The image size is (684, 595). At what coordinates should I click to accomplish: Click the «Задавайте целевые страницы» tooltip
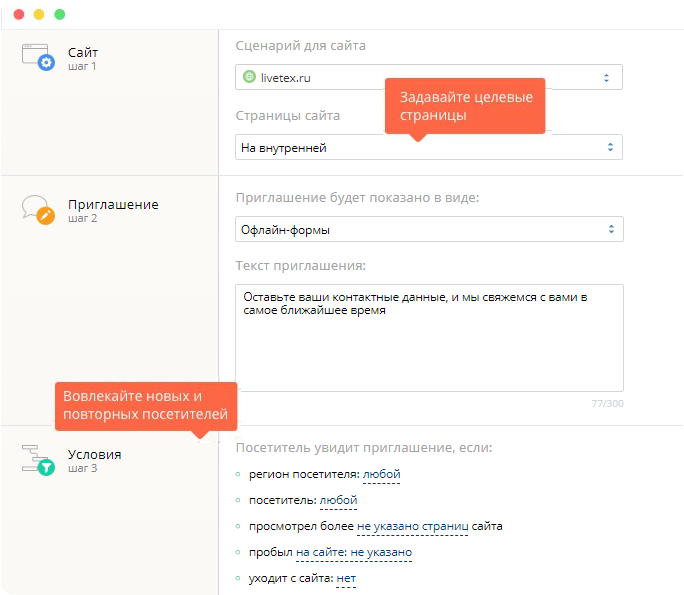tap(465, 106)
